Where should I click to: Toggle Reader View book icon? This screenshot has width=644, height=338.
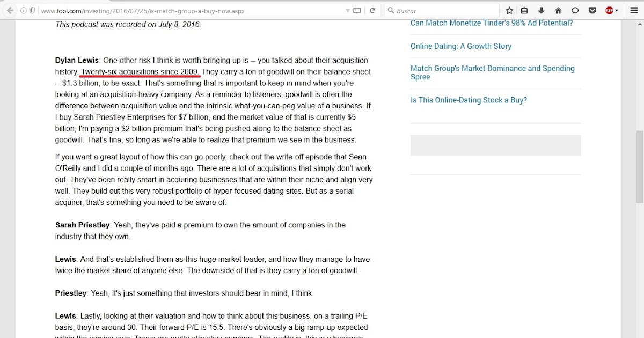(357, 11)
